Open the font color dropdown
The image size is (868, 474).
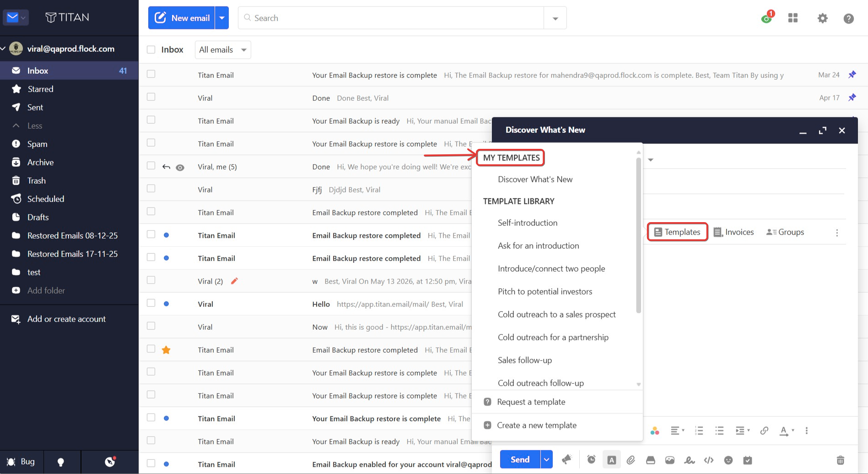pyautogui.click(x=787, y=430)
